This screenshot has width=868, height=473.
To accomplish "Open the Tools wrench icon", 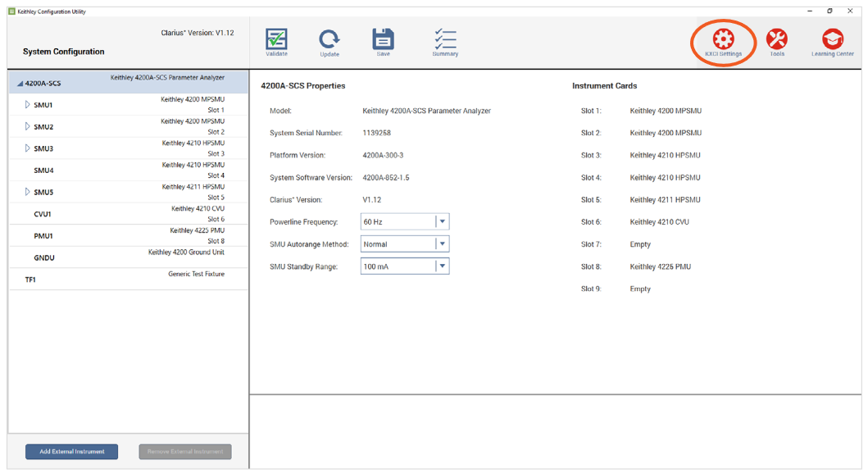I will tap(776, 40).
